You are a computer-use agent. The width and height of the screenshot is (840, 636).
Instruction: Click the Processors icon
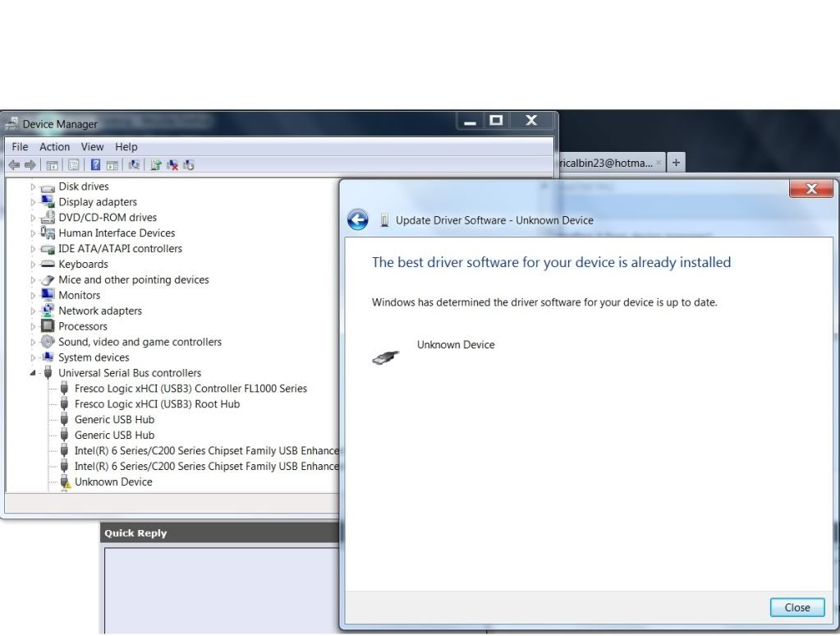tap(48, 326)
